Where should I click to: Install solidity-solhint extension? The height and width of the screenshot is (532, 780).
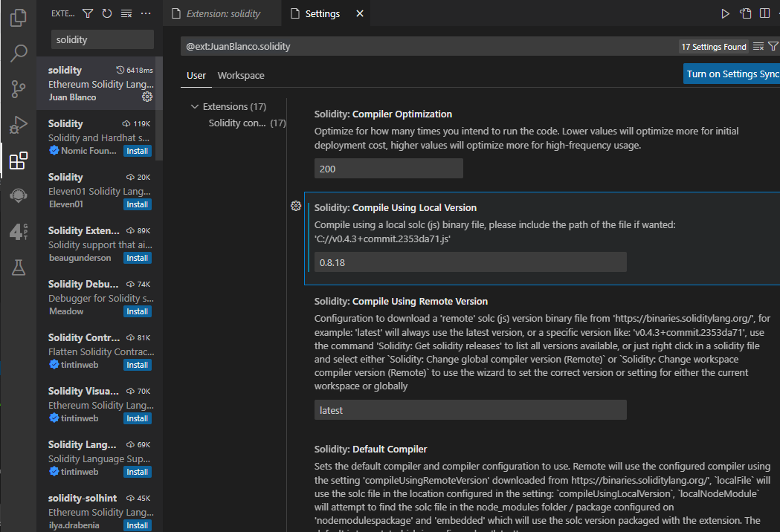click(138, 525)
